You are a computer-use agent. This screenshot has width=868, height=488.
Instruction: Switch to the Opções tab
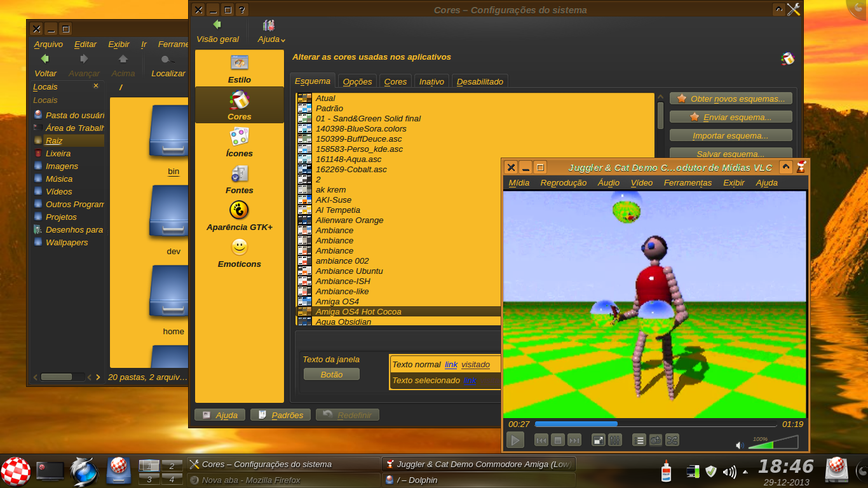(x=357, y=81)
